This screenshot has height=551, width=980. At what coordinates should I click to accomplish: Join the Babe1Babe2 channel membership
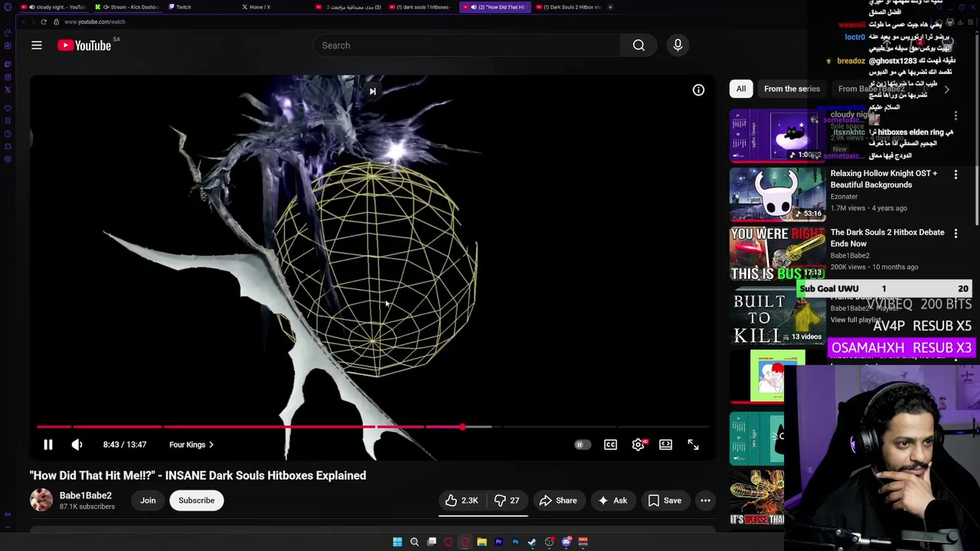148,500
